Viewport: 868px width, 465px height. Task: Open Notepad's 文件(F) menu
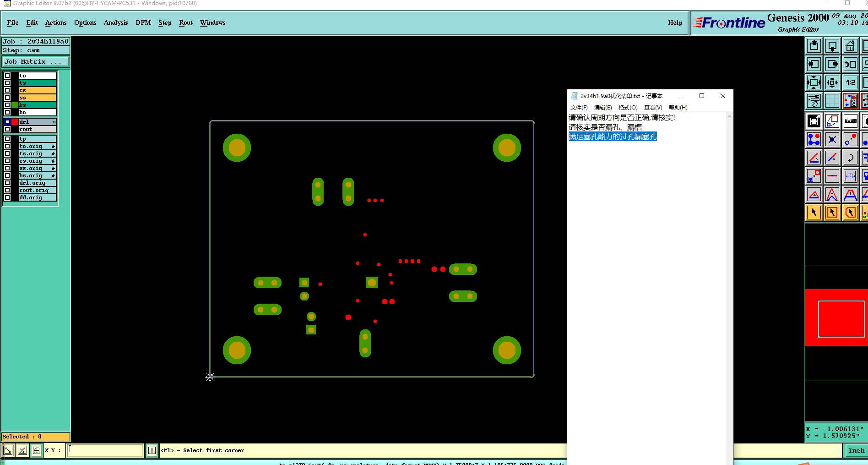(x=579, y=108)
